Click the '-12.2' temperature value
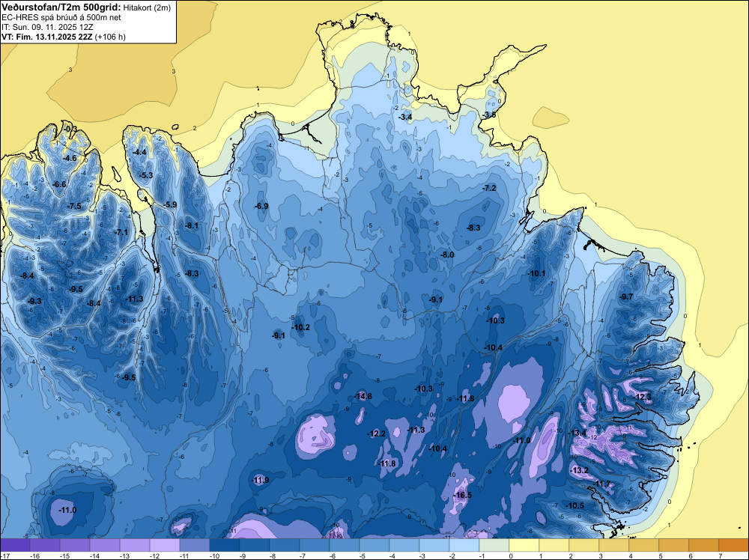The image size is (749, 560). (377, 433)
